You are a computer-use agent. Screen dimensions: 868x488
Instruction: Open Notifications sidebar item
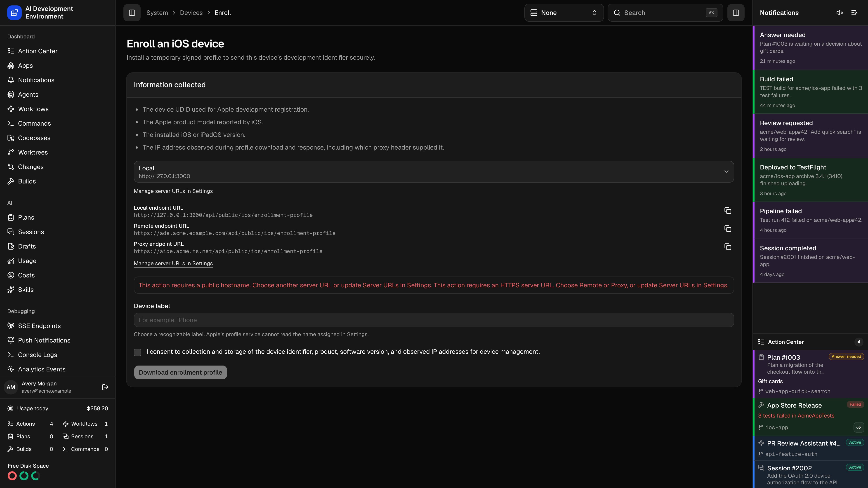(58, 80)
